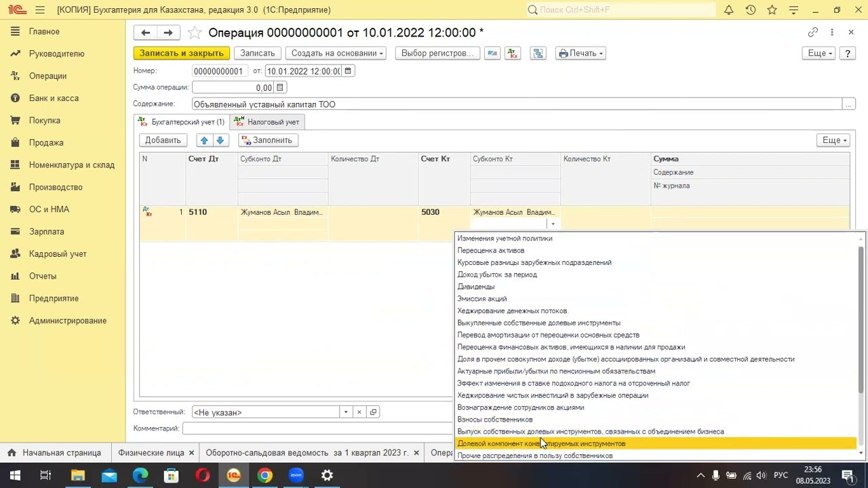
Task: Move row down with blue arrow
Action: pyautogui.click(x=220, y=140)
